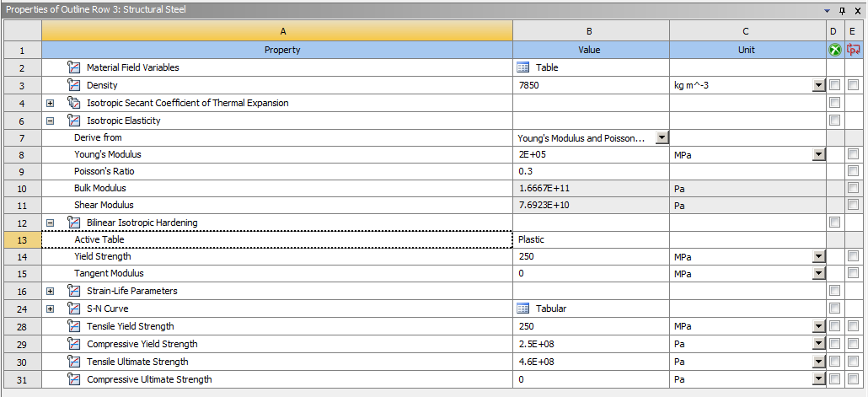Expand the Strain-Life Parameters group
868x397 pixels.
[51, 292]
